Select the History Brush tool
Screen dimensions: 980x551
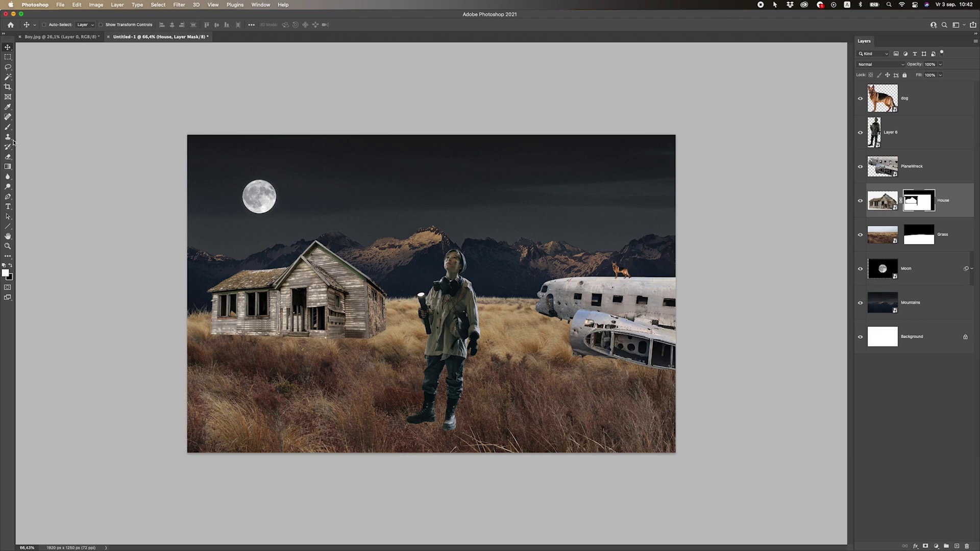click(8, 146)
